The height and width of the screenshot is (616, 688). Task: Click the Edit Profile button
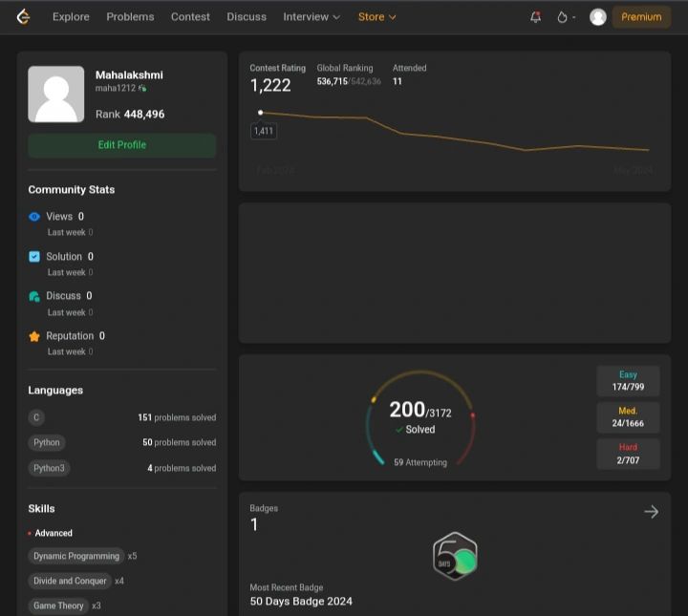(122, 145)
